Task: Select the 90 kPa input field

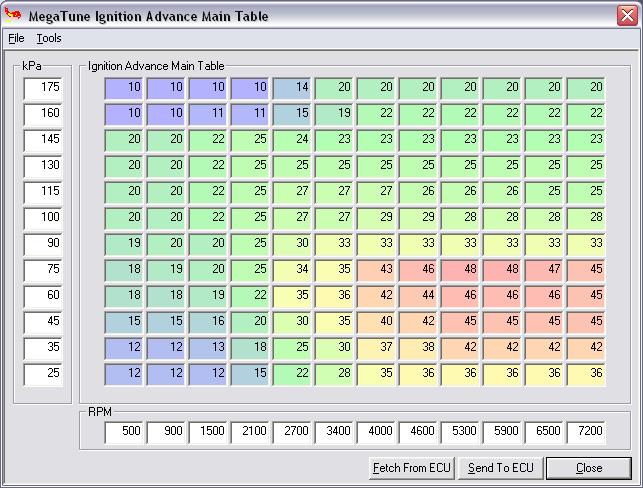Action: [x=43, y=244]
